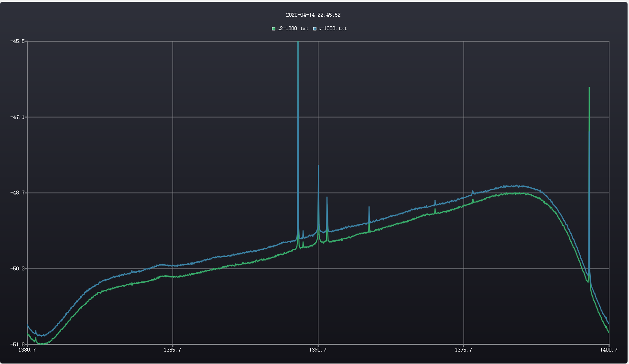Click the -51.8 y-axis label
This screenshot has width=629, height=364.
point(18,344)
